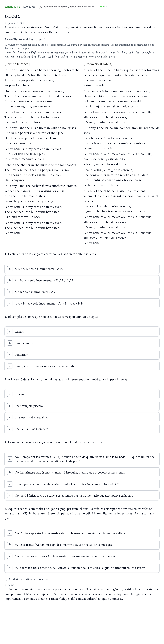Click the 'Audició i anàlisi formal' tag
This screenshot has width=164, height=644.
[x=68, y=7]
